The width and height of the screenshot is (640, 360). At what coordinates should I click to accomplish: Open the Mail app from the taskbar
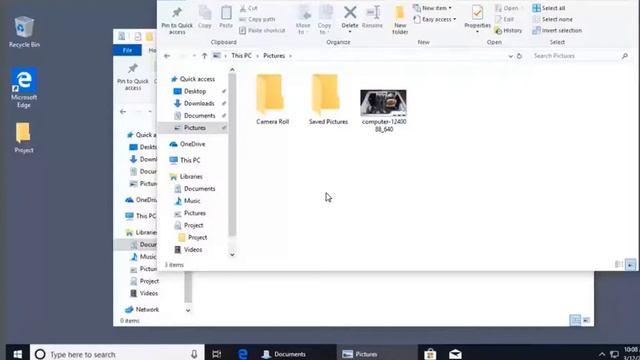(455, 354)
